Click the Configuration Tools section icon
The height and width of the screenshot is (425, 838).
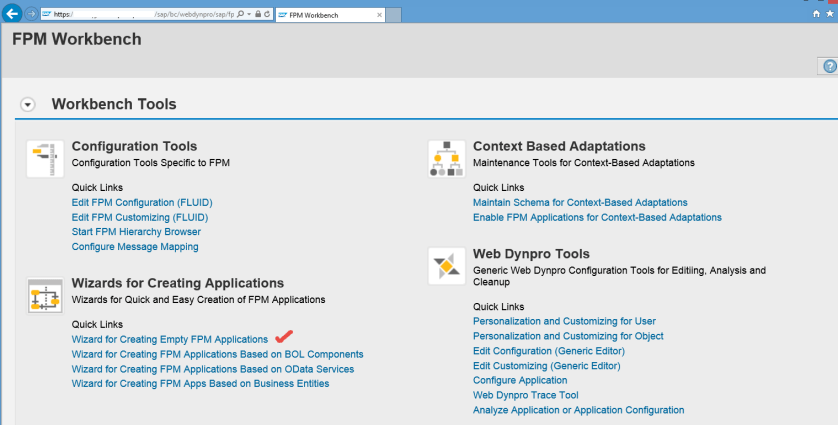pyautogui.click(x=45, y=158)
